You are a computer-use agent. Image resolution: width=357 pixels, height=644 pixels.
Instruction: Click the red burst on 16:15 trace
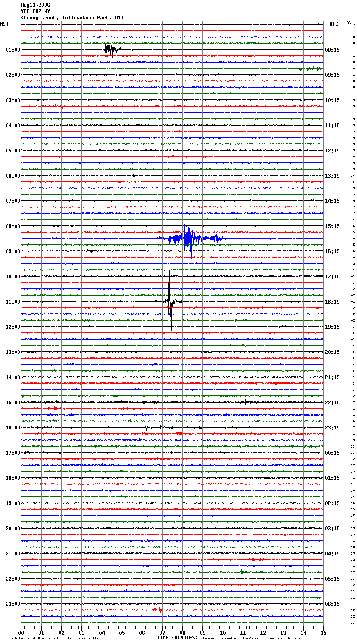pos(179,433)
